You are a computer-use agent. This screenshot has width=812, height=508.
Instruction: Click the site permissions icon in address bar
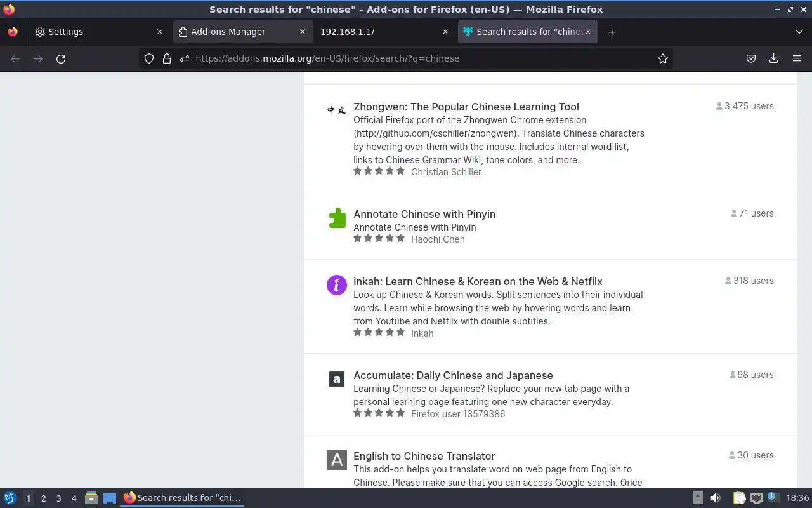tap(185, 58)
